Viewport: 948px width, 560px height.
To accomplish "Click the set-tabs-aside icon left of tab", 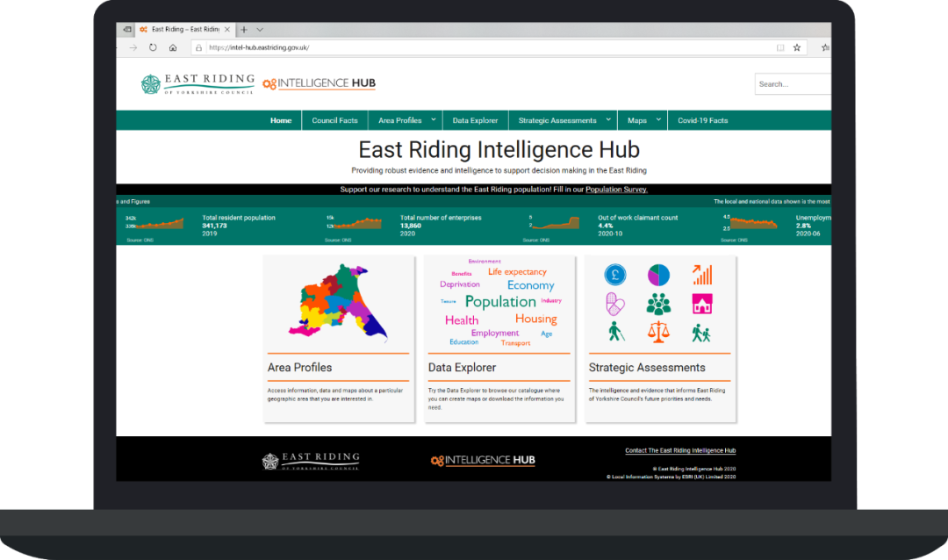I will (x=127, y=29).
